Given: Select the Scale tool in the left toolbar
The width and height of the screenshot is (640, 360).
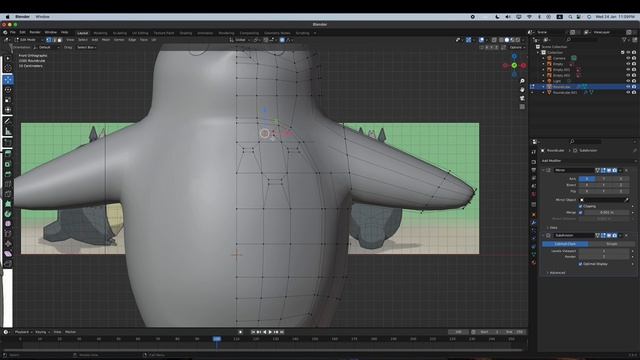Looking at the screenshot, I should (x=8, y=100).
